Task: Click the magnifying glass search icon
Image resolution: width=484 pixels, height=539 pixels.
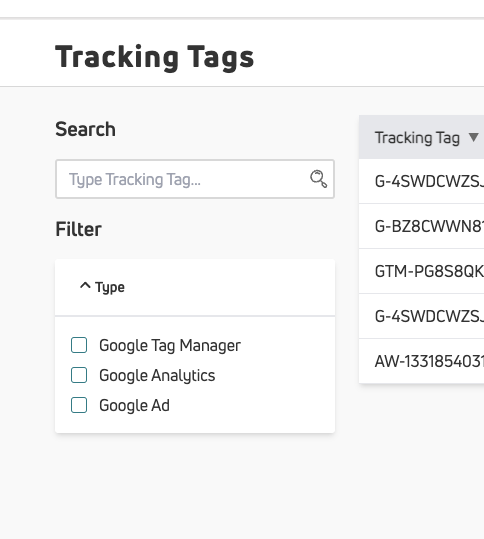Action: click(x=318, y=179)
